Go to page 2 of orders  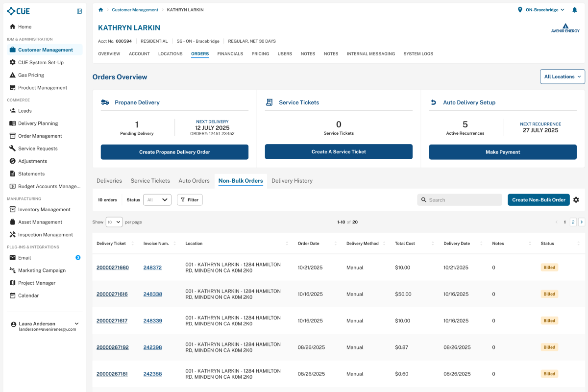click(573, 222)
